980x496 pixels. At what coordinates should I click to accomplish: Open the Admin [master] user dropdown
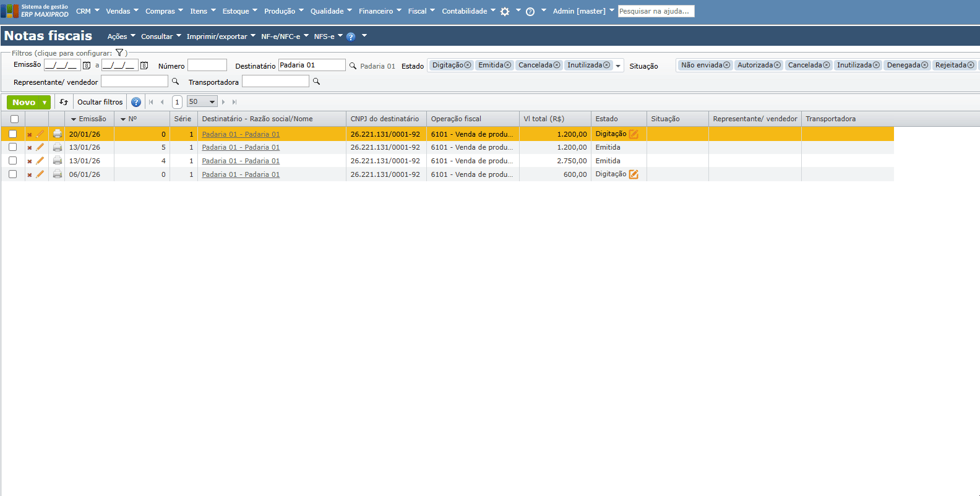pyautogui.click(x=583, y=11)
